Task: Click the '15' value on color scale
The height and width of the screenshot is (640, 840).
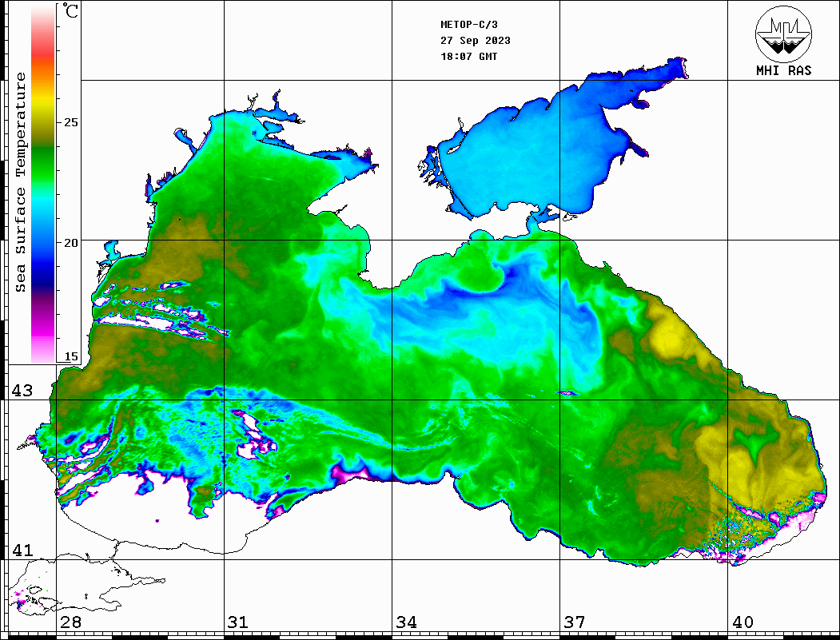Action: pyautogui.click(x=70, y=356)
